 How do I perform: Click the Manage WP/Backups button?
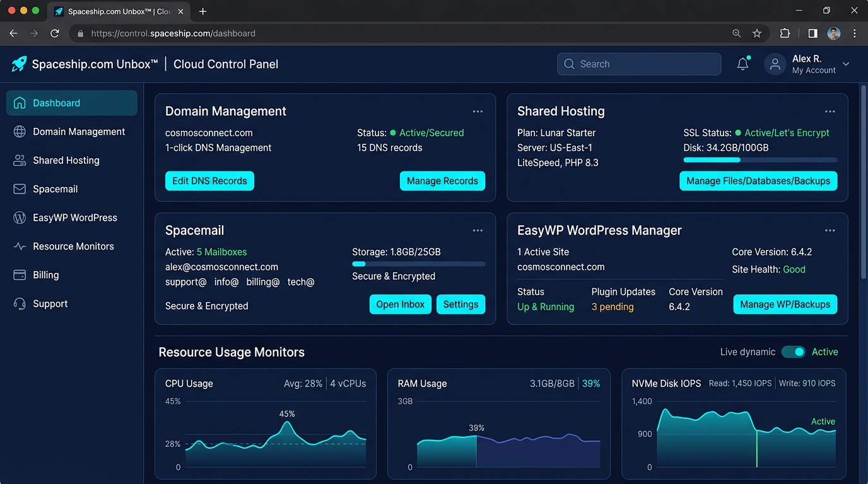(785, 304)
